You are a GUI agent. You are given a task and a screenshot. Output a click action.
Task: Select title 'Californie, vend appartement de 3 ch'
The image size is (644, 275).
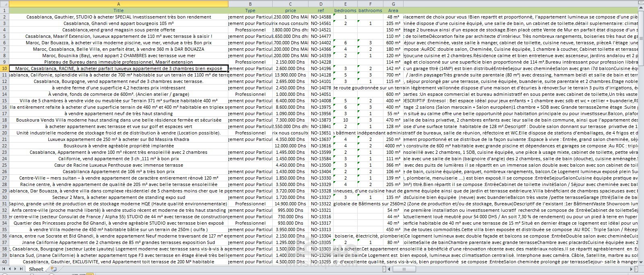(x=118, y=159)
